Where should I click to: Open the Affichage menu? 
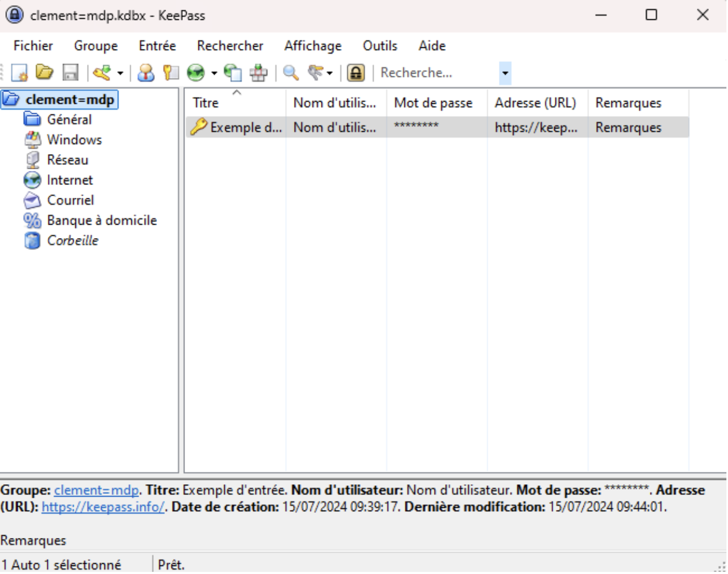(x=313, y=46)
